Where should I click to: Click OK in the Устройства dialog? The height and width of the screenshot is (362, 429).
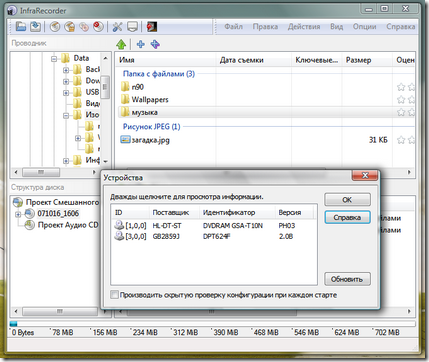[x=347, y=200]
